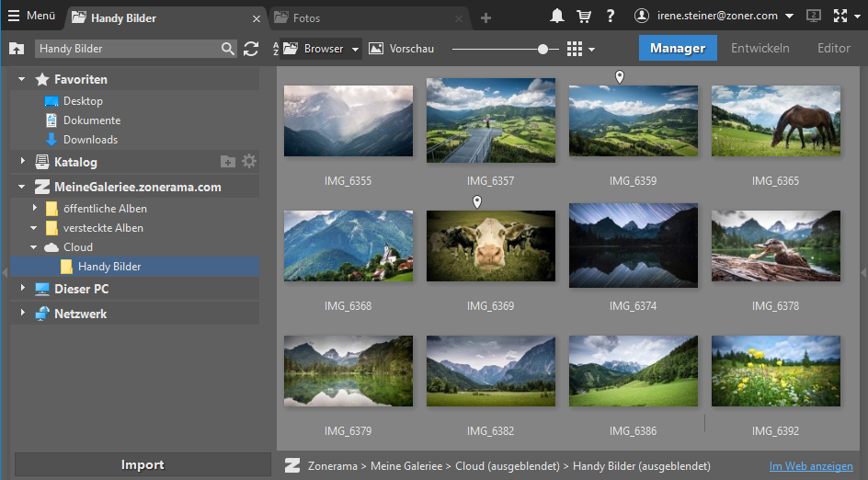
Task: Click the thumbnail size slider handle
Action: [x=543, y=49]
